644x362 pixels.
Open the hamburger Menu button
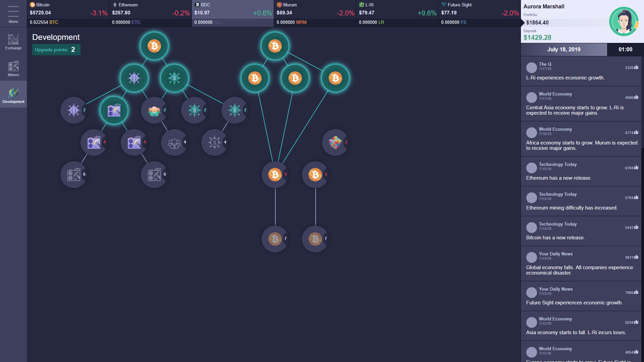(x=13, y=13)
